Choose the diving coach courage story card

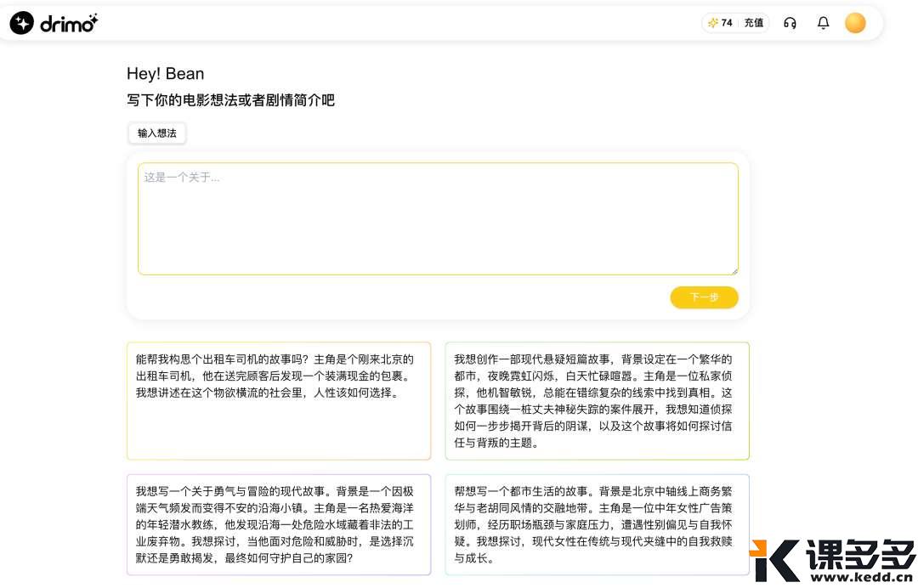tap(279, 525)
